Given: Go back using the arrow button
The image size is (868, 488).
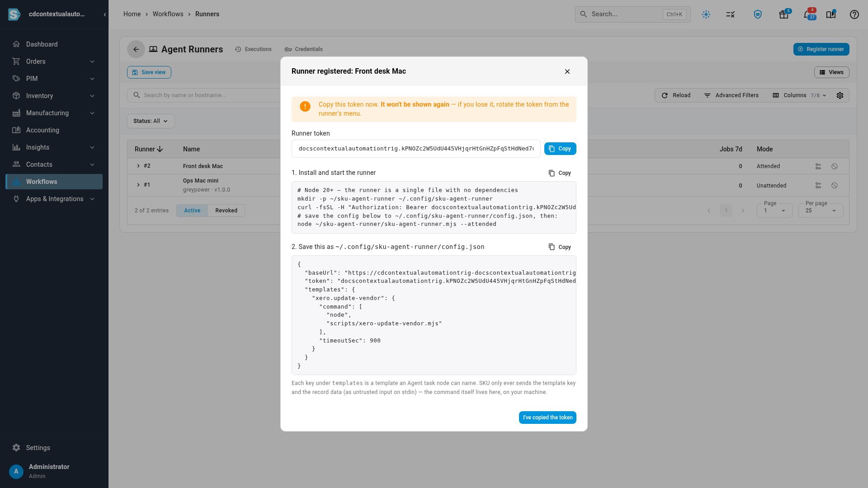Looking at the screenshot, I should coord(136,49).
